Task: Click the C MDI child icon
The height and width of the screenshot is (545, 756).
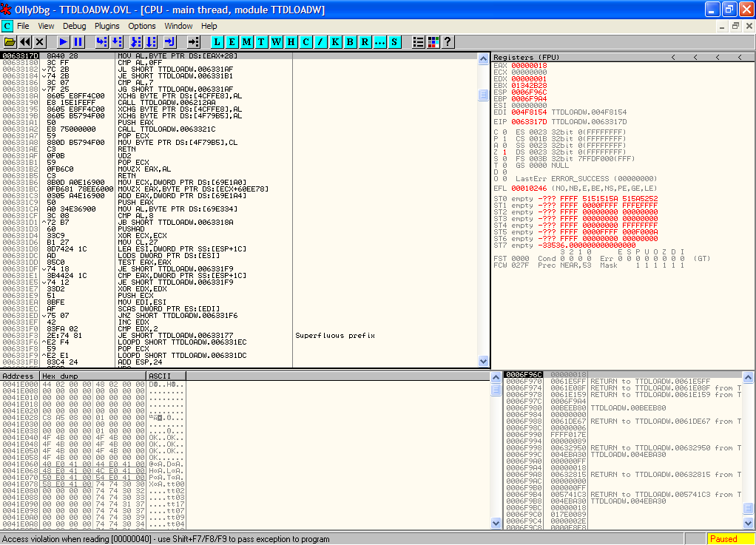Action: click(x=7, y=26)
